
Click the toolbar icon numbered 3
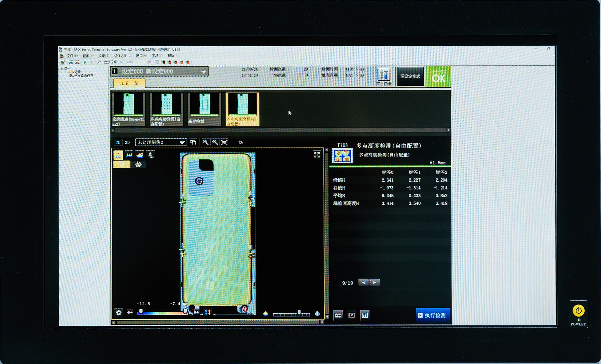(175, 62)
